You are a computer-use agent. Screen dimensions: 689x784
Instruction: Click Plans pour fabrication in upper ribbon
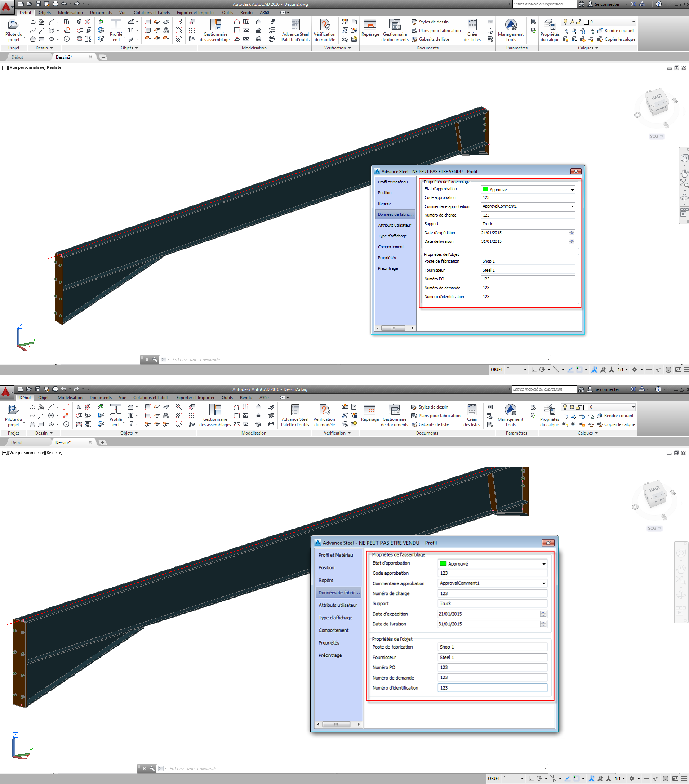436,31
